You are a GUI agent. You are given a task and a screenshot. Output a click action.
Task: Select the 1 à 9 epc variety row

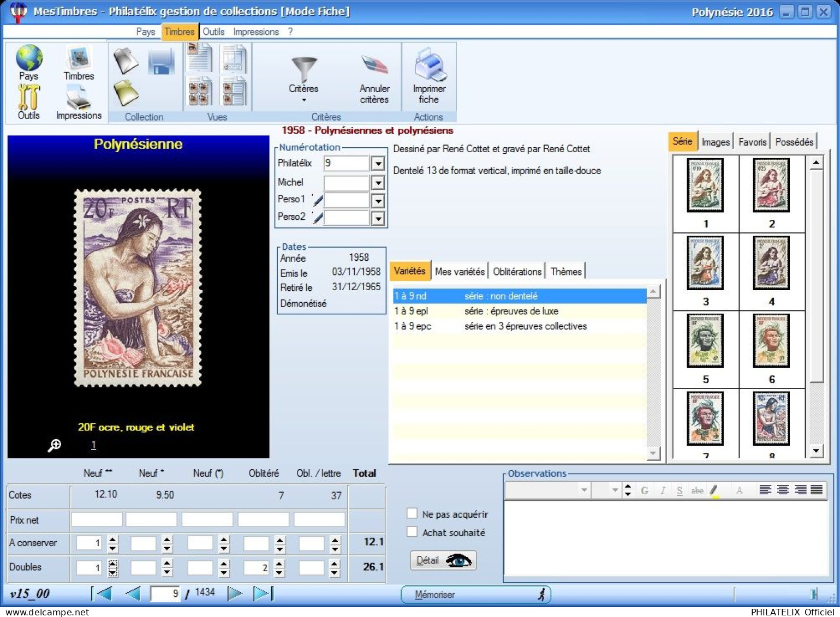tap(519, 326)
